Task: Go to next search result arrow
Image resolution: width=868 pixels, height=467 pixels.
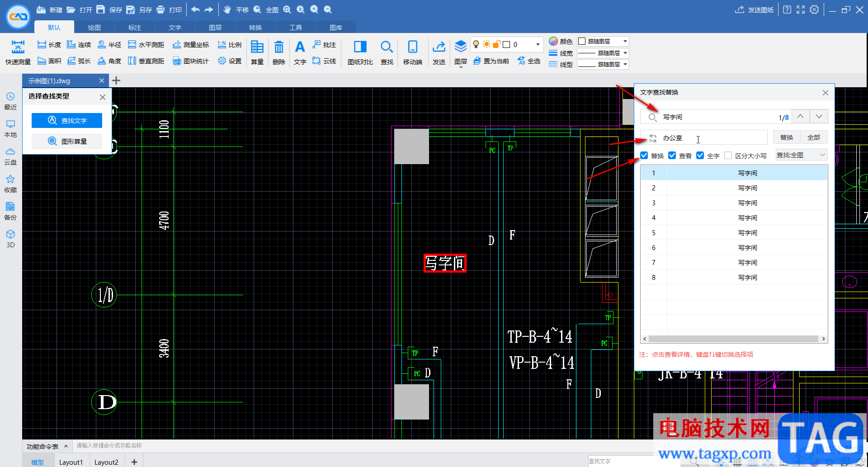Action: pos(819,117)
